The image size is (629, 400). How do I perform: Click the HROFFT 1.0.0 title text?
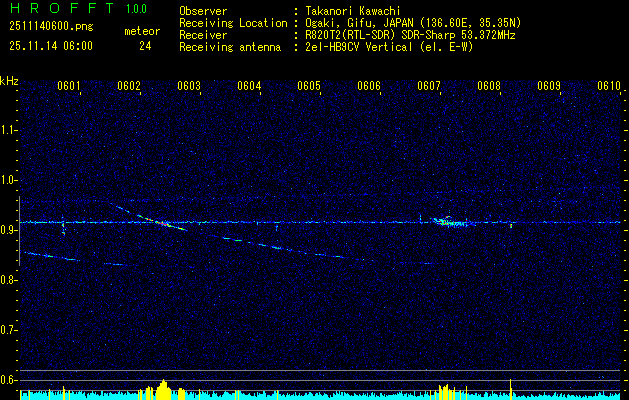78,8
